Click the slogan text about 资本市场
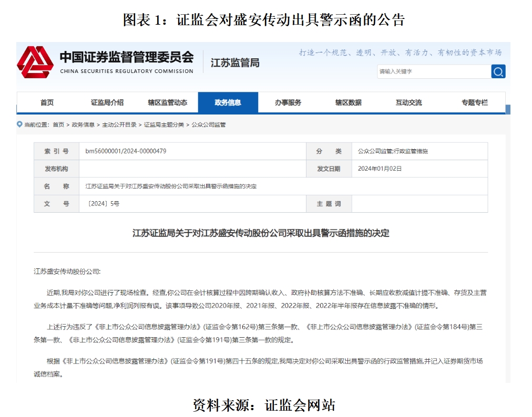This screenshot has width=532, height=417. (x=401, y=53)
